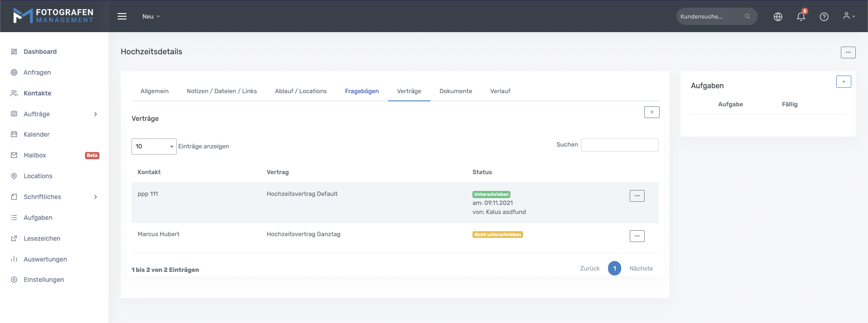Open options for ppp 111 contract row

click(637, 196)
